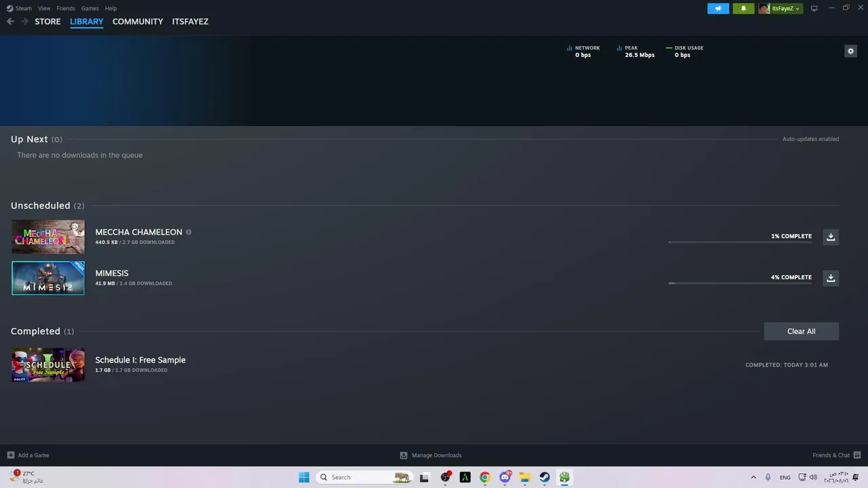The height and width of the screenshot is (488, 868).
Task: Switch to the COMMUNITY tab
Action: tap(138, 22)
